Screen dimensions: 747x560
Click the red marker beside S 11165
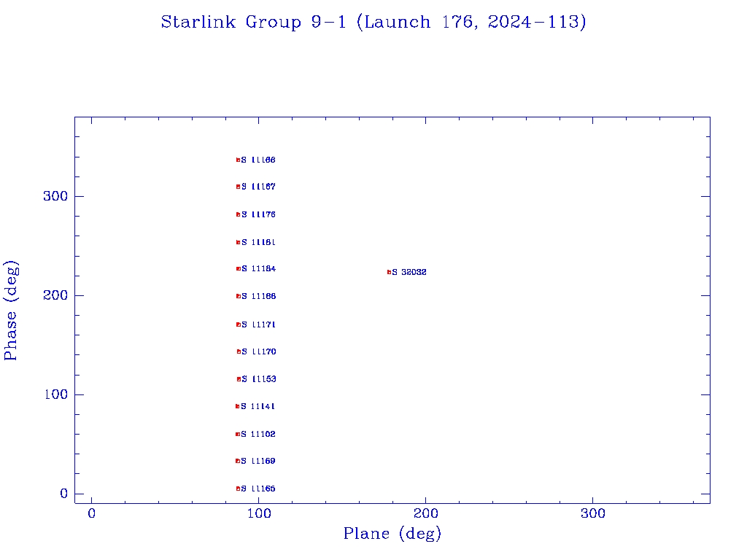[239, 489]
